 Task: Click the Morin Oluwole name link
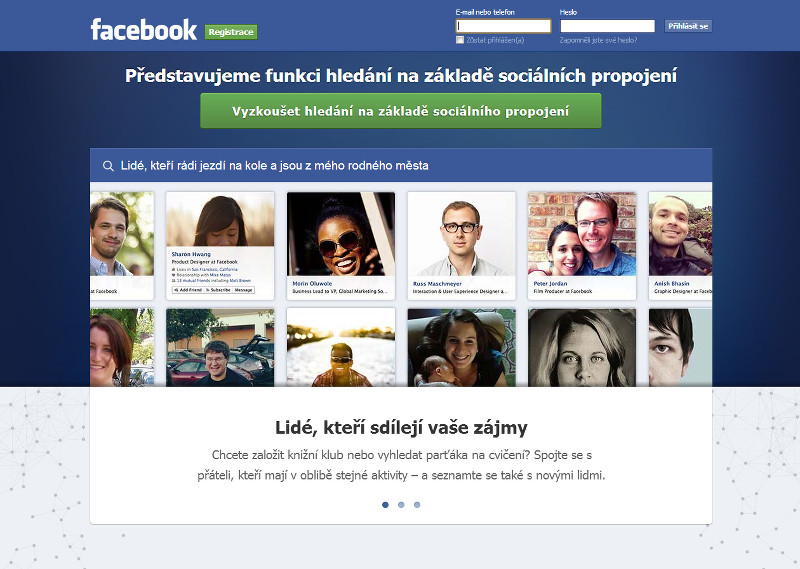(312, 284)
